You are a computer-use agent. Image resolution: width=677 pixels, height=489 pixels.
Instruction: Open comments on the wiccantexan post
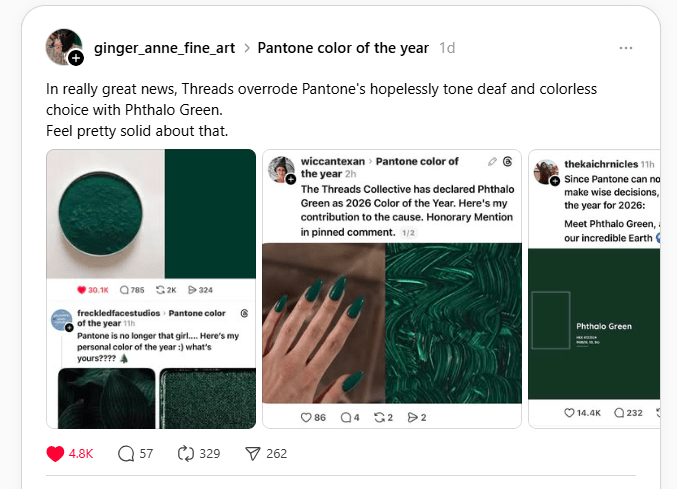pyautogui.click(x=346, y=417)
